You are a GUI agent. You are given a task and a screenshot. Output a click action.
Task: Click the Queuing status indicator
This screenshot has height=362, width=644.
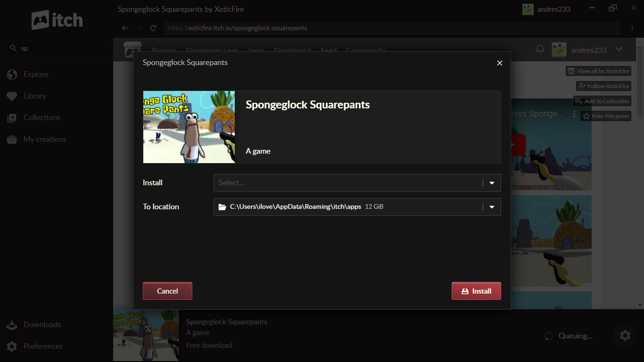coord(569,336)
